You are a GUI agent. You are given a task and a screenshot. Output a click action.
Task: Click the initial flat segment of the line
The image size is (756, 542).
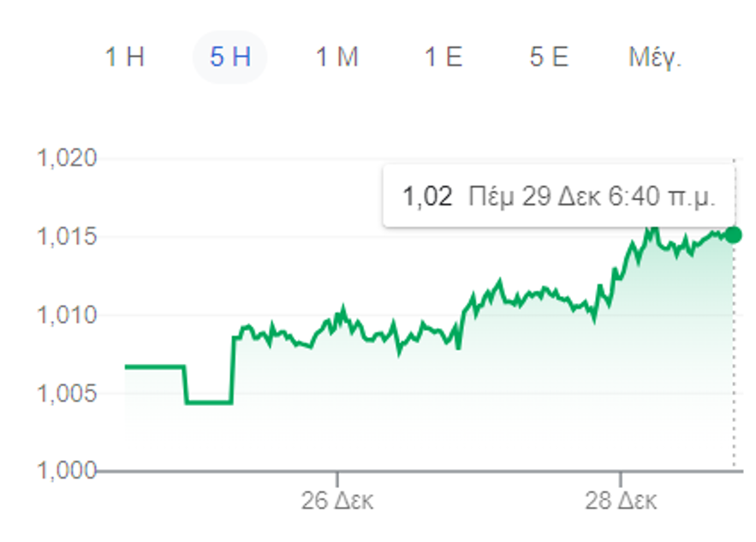click(x=154, y=366)
